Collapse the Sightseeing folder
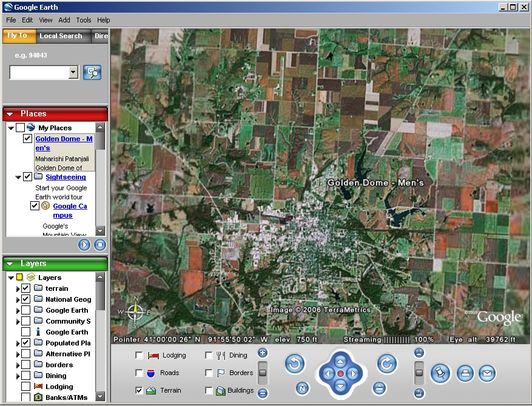The image size is (532, 406). (x=18, y=177)
